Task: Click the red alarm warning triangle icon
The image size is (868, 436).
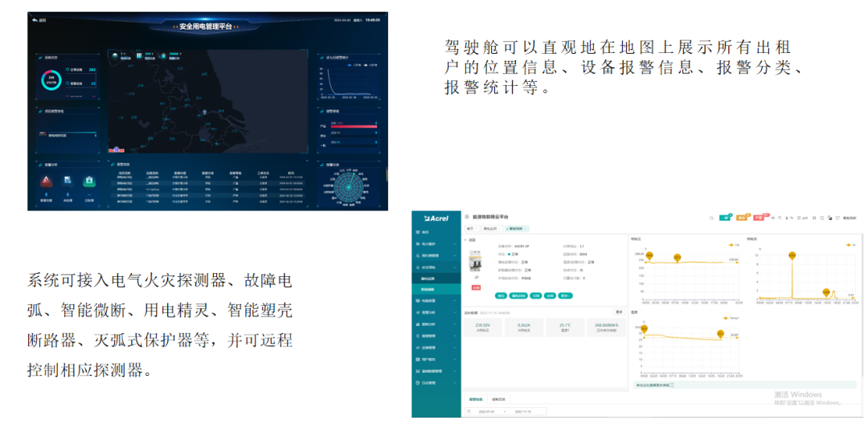Action: point(46,181)
